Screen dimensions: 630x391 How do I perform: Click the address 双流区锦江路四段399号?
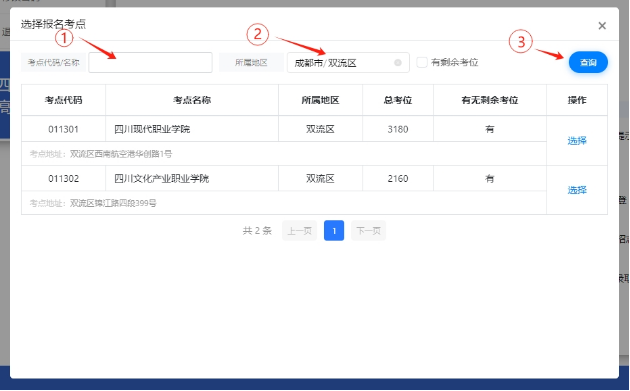(113, 203)
